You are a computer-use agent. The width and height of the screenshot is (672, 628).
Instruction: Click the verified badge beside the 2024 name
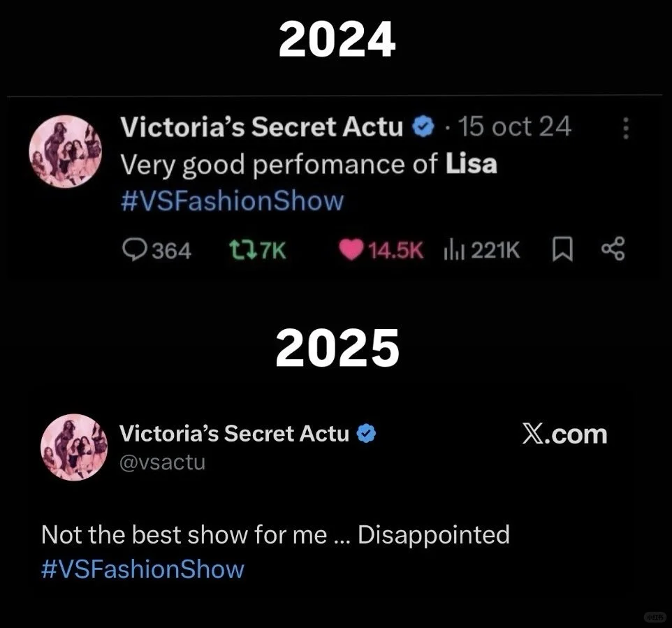423,127
